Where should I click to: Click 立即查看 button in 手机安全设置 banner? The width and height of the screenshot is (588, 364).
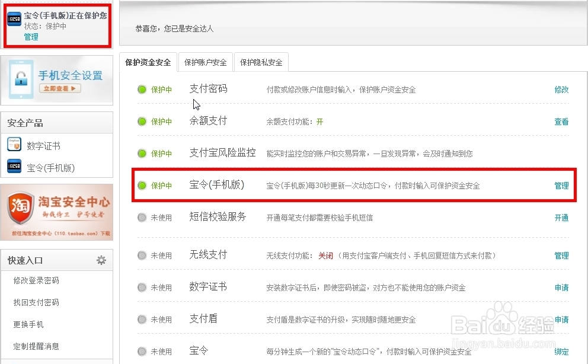[60, 88]
